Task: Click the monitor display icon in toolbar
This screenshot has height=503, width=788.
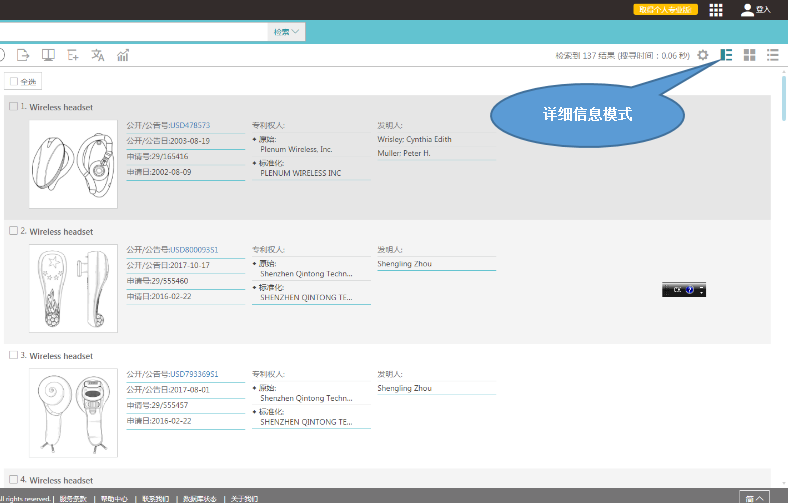Action: pos(47,55)
